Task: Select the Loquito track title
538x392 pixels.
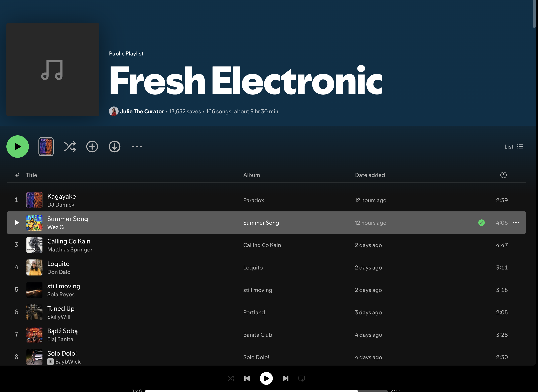Action: click(x=58, y=264)
